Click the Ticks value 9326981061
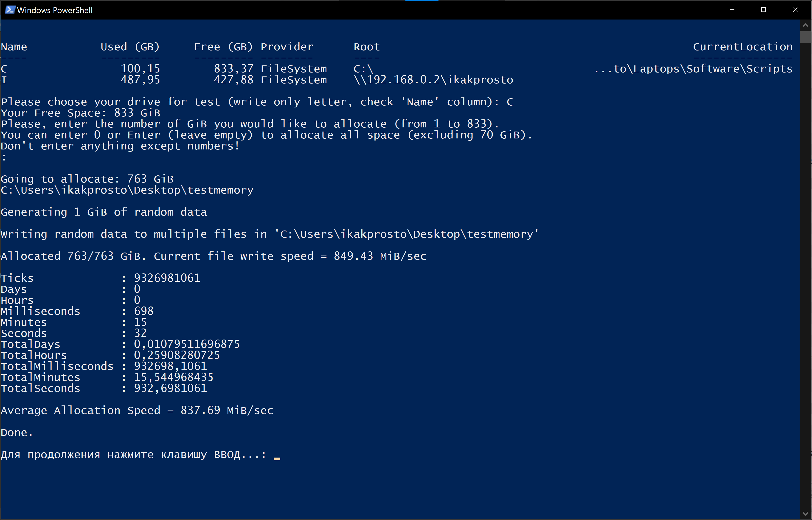 167,278
